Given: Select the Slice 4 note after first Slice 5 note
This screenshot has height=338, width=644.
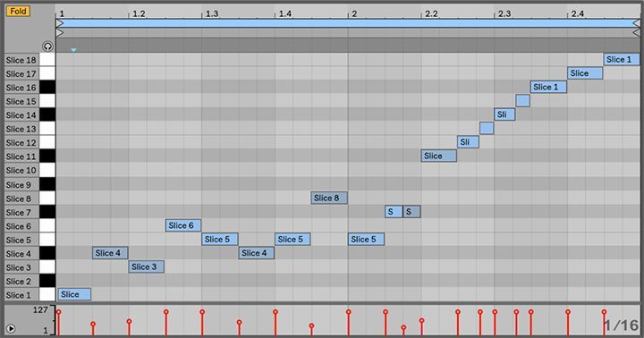Looking at the screenshot, I should click(x=257, y=253).
